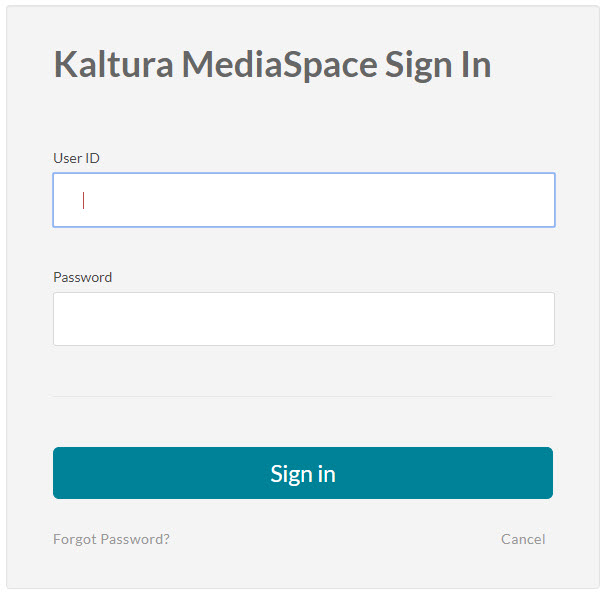Click the empty box below the Password label

point(304,319)
